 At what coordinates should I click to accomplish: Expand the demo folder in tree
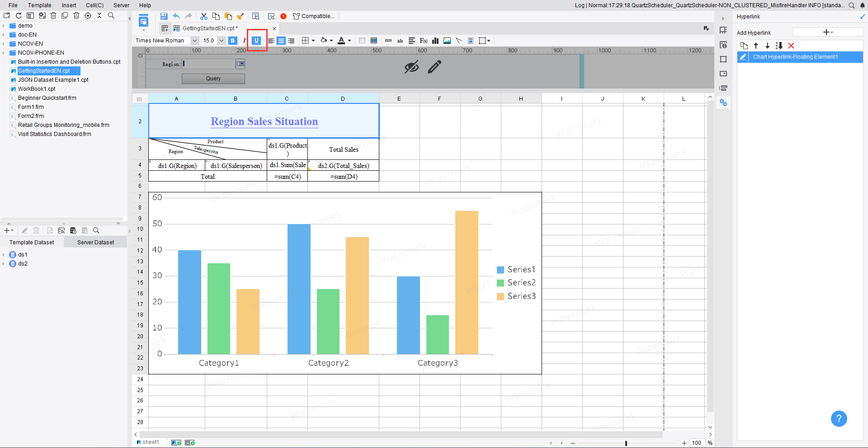(4, 26)
